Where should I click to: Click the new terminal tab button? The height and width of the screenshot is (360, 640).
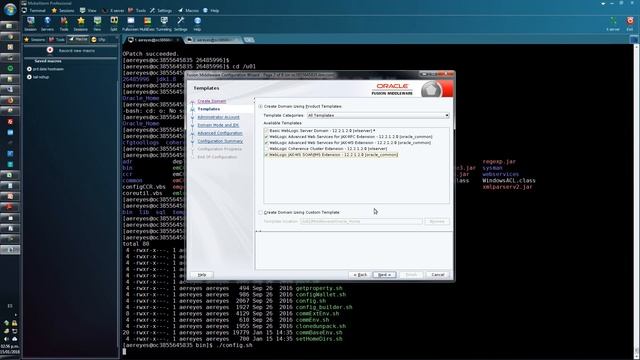249,40
